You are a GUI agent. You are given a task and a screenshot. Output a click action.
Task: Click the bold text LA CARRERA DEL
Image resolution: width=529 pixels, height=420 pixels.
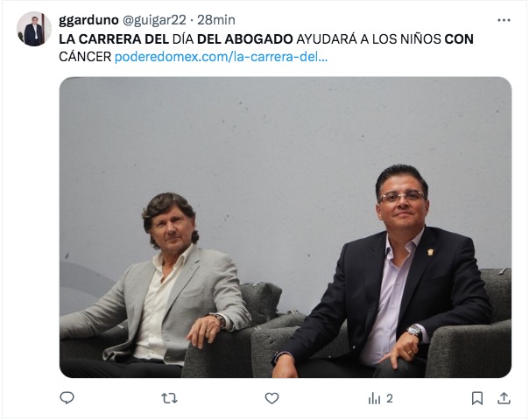point(114,39)
